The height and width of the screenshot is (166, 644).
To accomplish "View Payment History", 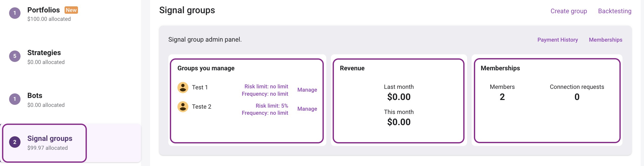I will pyautogui.click(x=557, y=40).
